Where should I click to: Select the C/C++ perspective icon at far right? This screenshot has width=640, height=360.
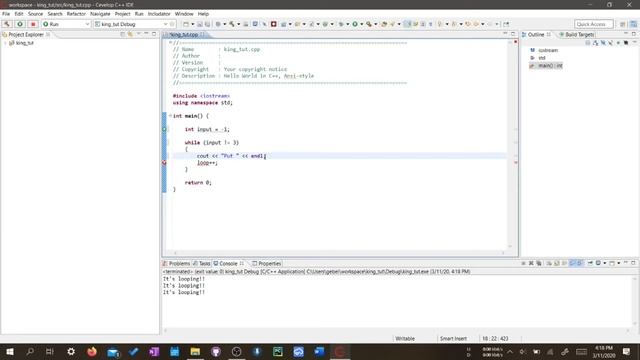pyautogui.click(x=633, y=24)
